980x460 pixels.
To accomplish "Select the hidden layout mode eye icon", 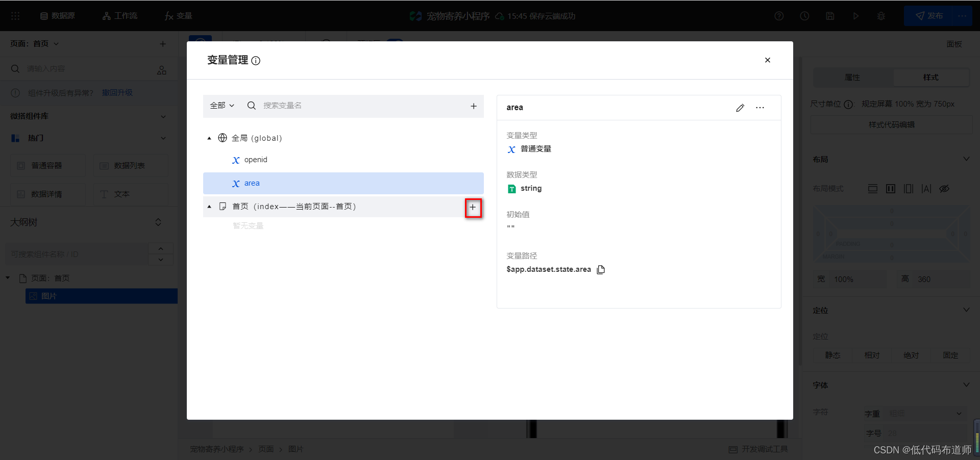I will coord(944,189).
